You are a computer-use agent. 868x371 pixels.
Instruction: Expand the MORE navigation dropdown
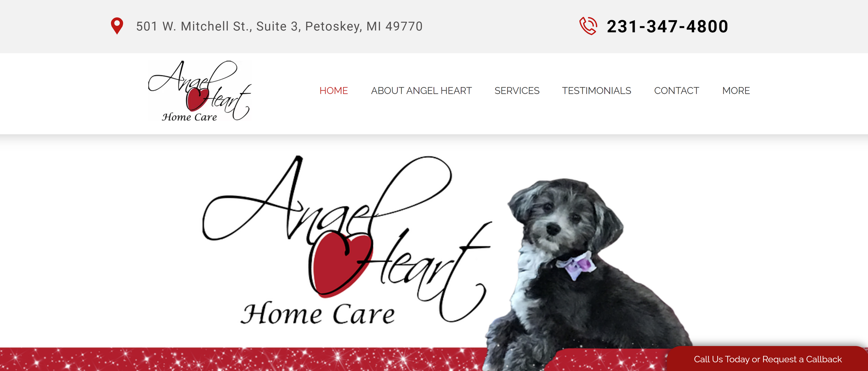pos(736,91)
